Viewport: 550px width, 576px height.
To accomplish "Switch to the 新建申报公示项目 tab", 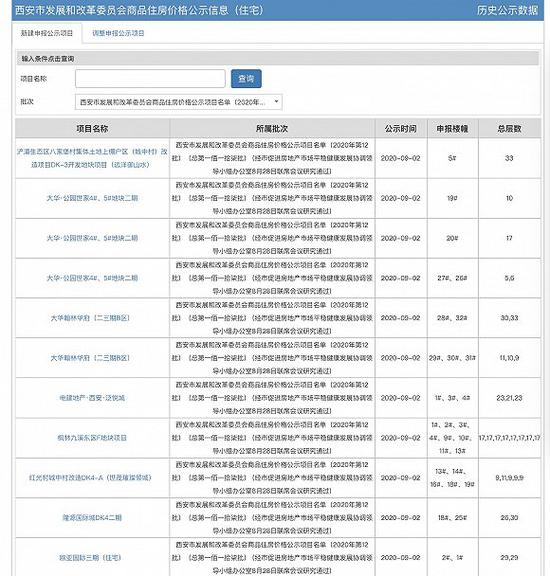I will [x=47, y=33].
